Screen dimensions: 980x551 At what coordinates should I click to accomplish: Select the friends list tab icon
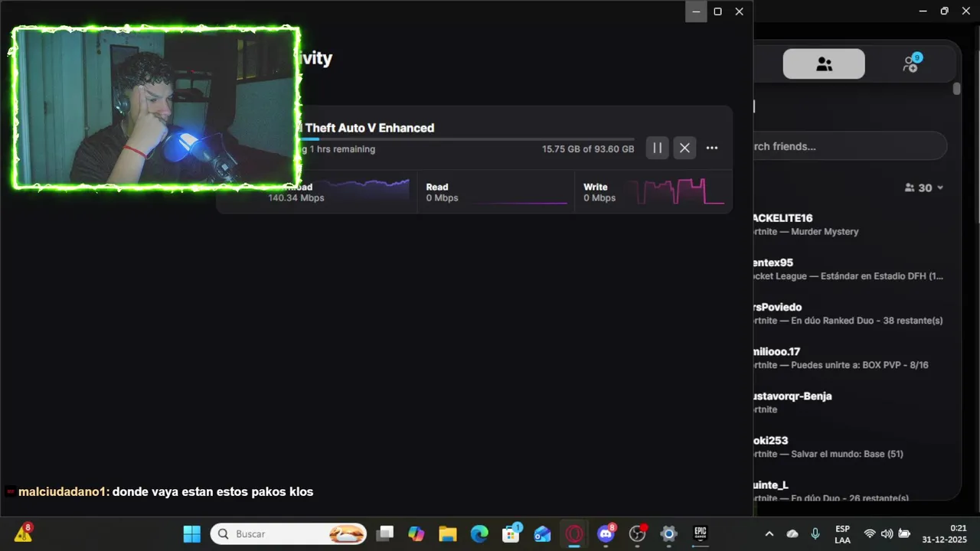(x=824, y=64)
